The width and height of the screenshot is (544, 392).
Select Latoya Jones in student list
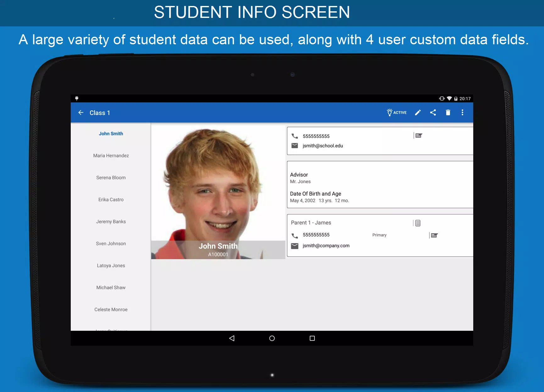pos(111,265)
